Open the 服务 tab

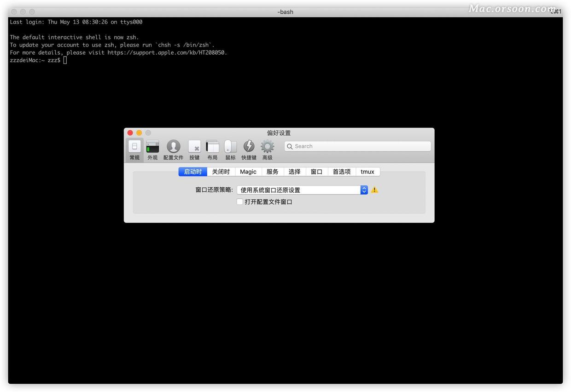272,171
